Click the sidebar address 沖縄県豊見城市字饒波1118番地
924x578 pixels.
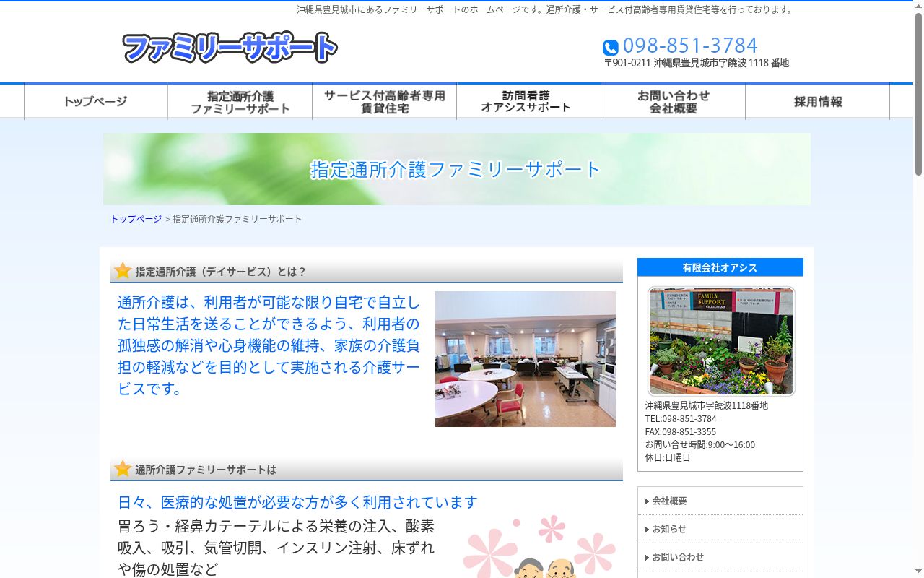pos(707,406)
